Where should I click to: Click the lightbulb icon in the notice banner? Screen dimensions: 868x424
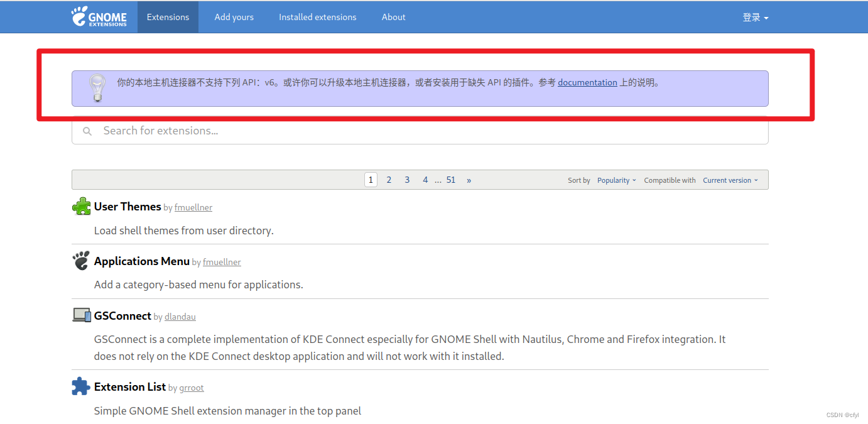tap(97, 89)
